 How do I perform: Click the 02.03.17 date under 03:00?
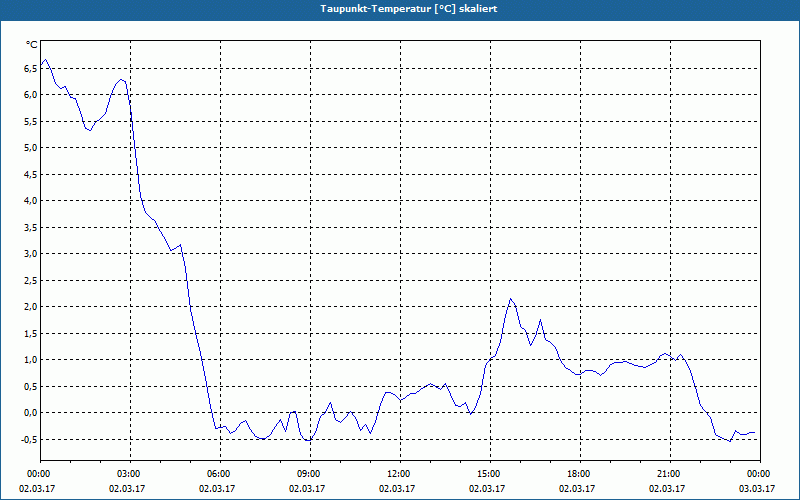tap(127, 488)
